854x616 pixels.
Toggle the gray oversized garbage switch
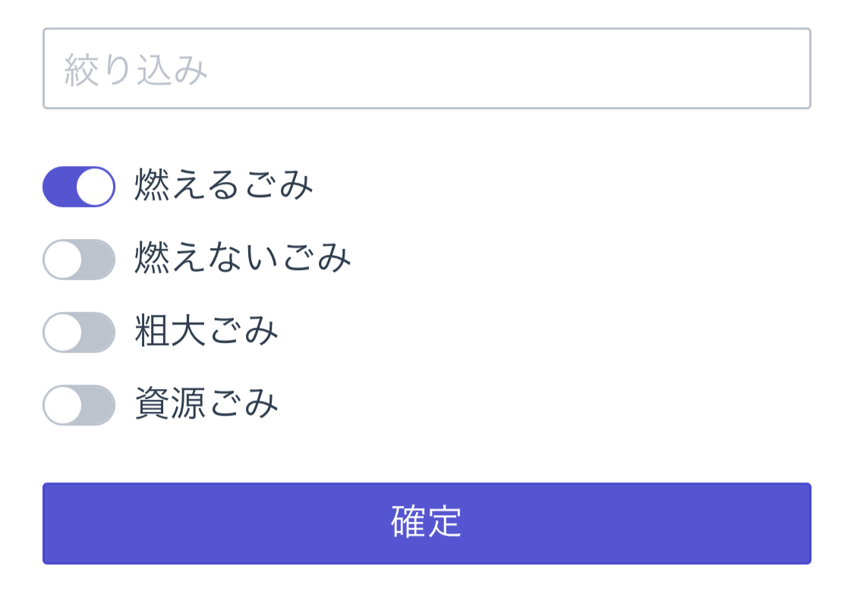tap(79, 332)
